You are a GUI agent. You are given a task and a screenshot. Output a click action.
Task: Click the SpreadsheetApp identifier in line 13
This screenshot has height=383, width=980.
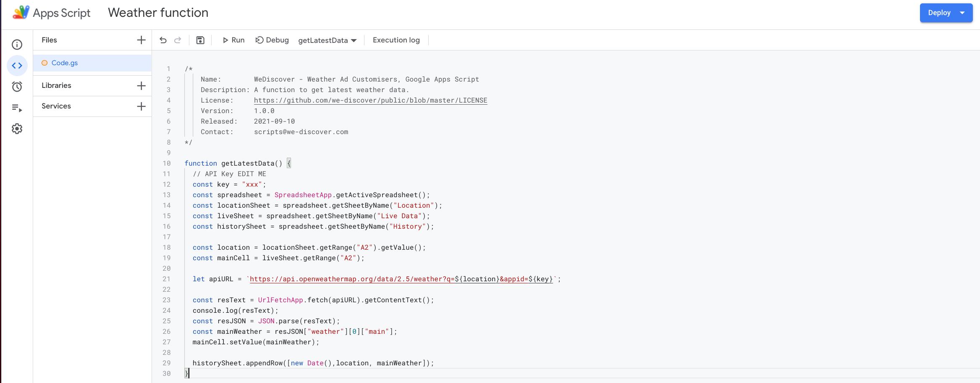(303, 195)
